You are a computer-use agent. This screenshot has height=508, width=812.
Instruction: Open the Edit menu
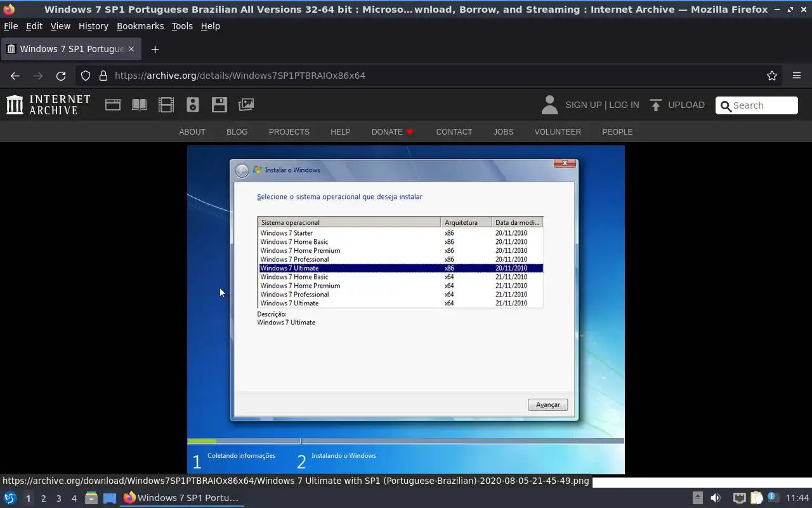(x=34, y=26)
